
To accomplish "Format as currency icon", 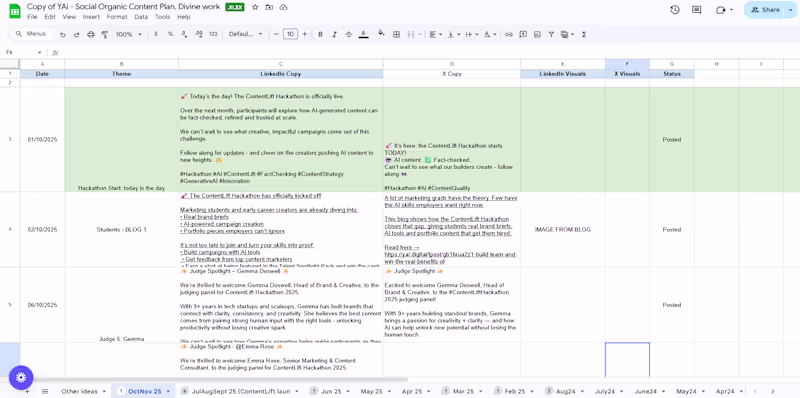I will point(156,34).
